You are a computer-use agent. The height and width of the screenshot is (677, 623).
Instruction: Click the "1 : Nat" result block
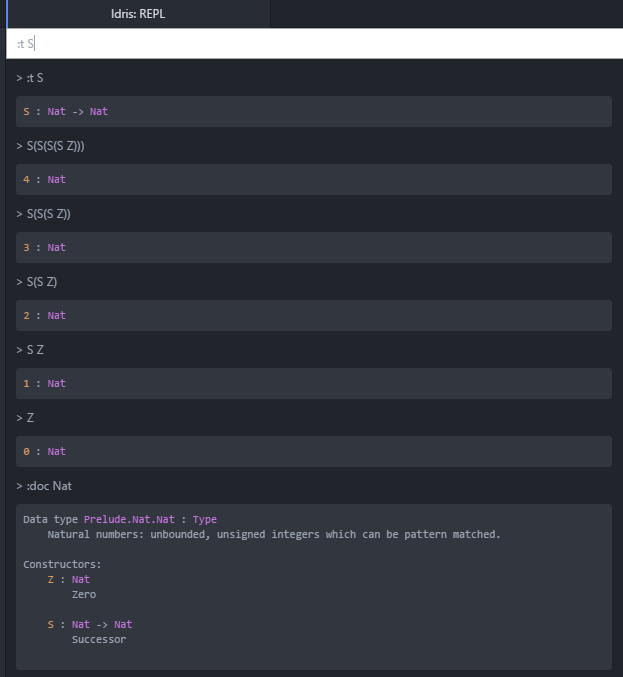pyautogui.click(x=313, y=383)
